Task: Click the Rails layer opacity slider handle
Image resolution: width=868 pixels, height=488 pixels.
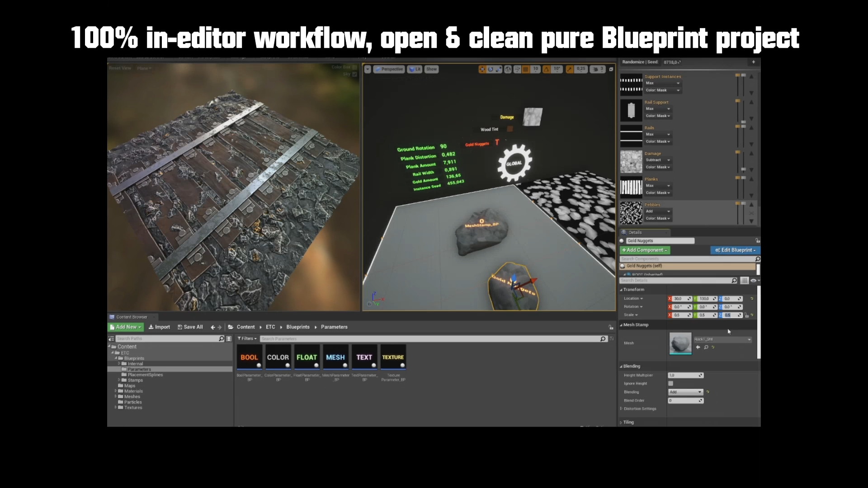Action: (738, 127)
